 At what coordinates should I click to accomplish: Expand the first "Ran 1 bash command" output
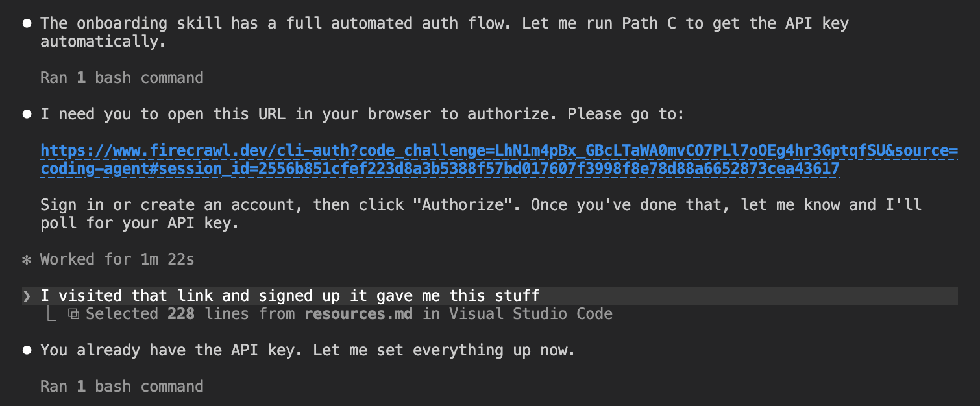pos(121,78)
